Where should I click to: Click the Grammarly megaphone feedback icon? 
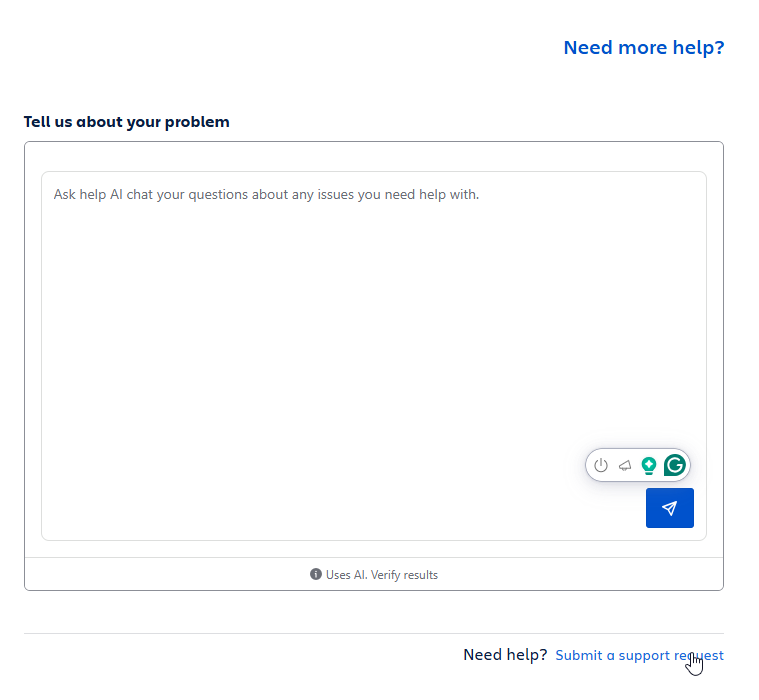[x=625, y=466]
